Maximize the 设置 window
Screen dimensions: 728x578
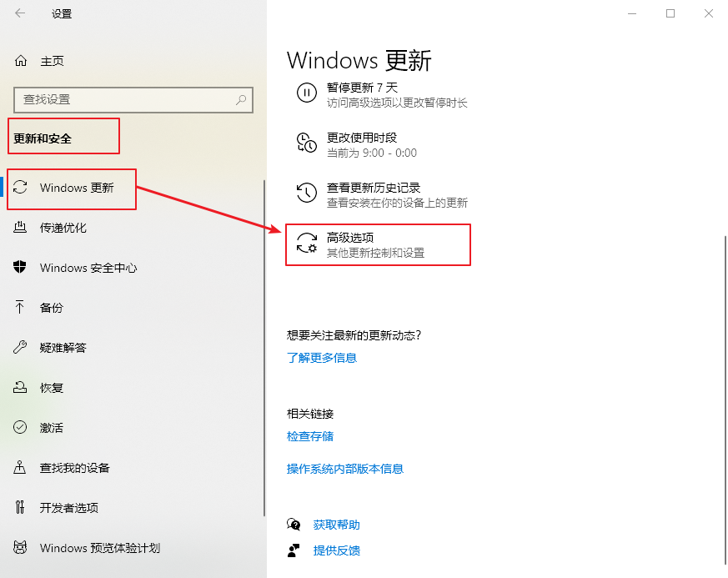pos(670,13)
